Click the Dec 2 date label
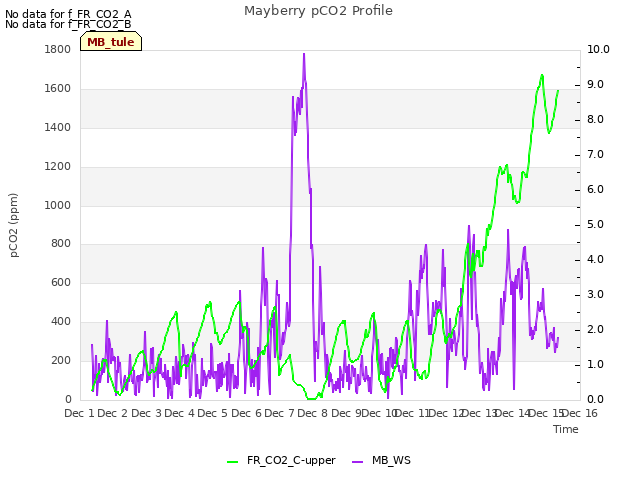 pos(113,413)
